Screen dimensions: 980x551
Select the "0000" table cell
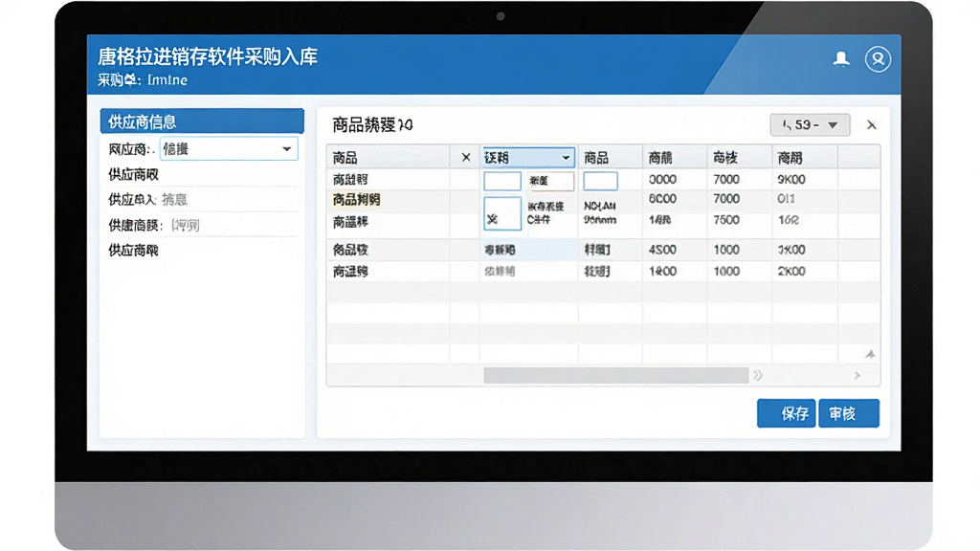(662, 180)
